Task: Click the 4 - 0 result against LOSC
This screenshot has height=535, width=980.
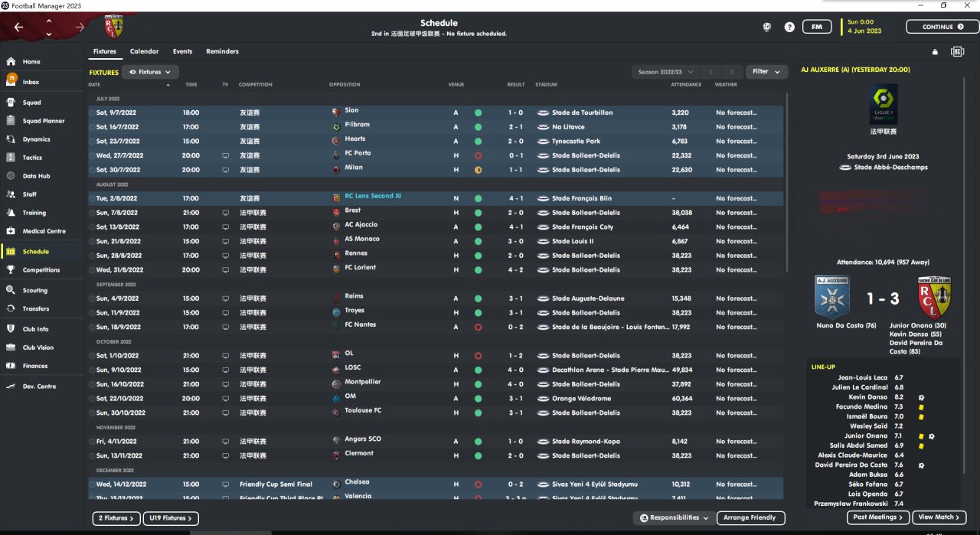Action: (515, 370)
